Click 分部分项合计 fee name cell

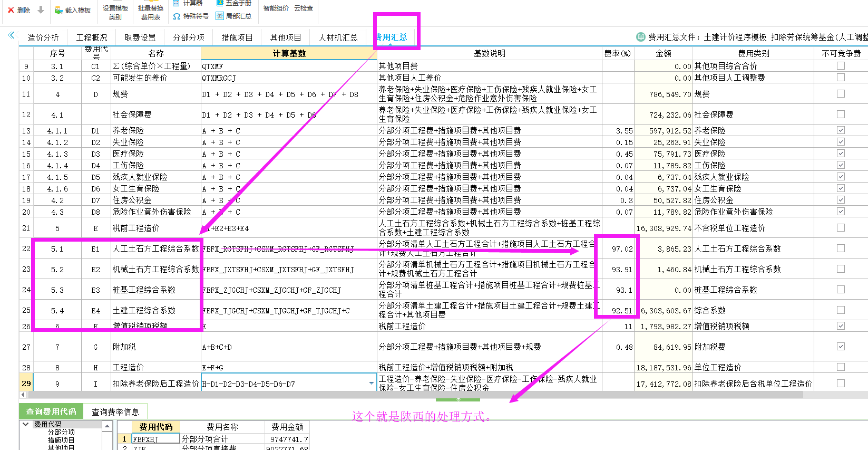click(222, 439)
